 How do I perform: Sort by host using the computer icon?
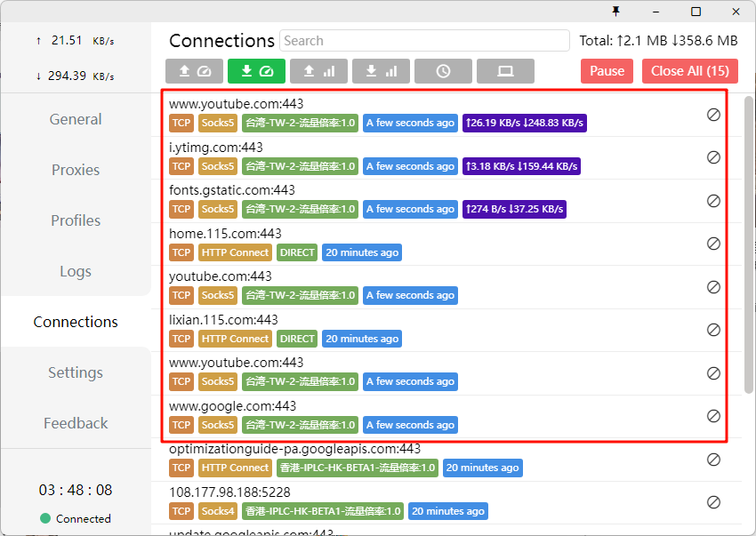tap(505, 71)
